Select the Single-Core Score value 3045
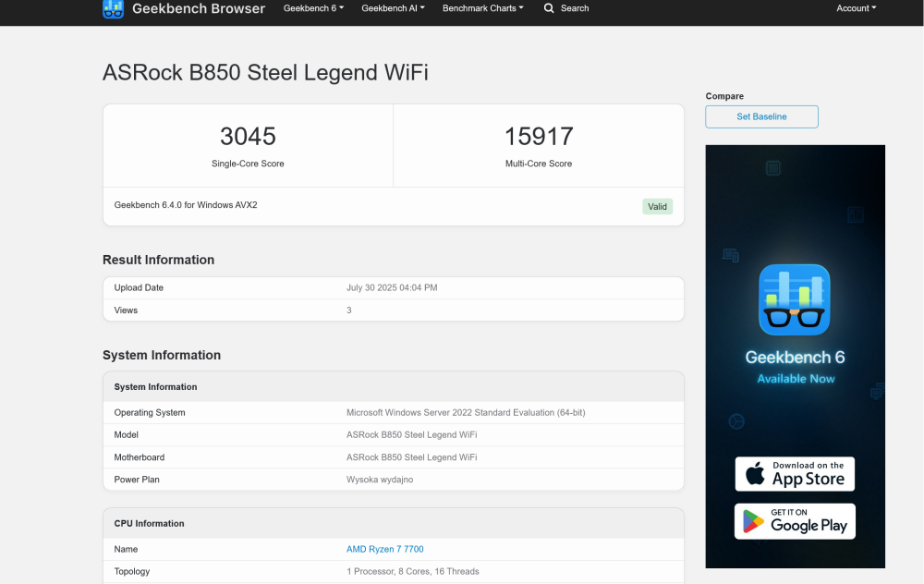Image resolution: width=924 pixels, height=584 pixels. [247, 136]
